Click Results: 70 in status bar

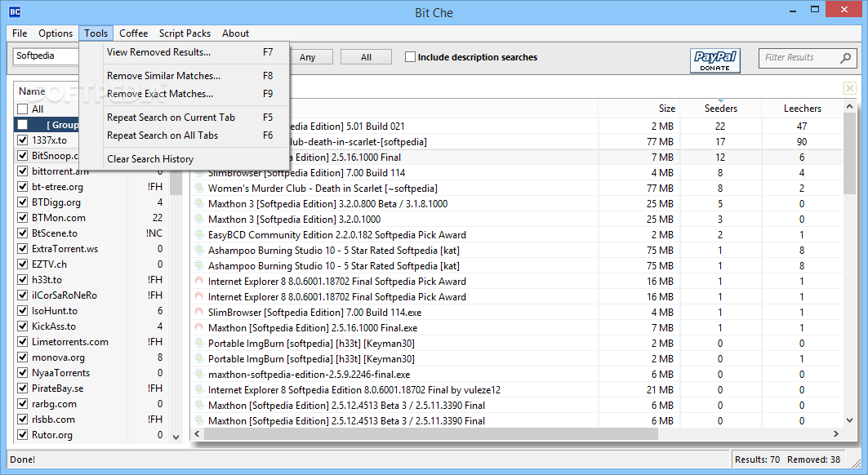pyautogui.click(x=757, y=459)
